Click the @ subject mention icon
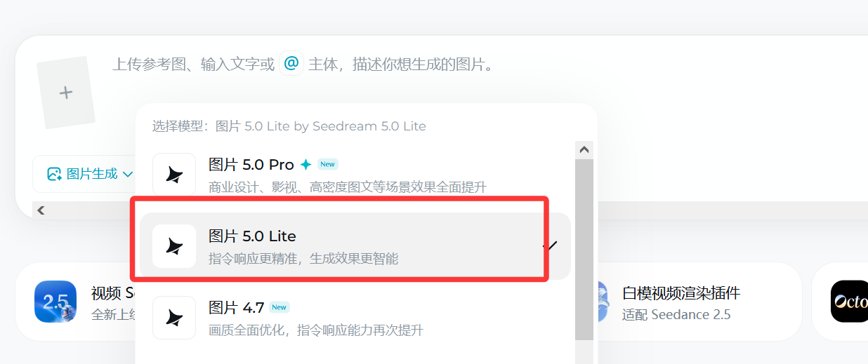This screenshot has height=364, width=868. (291, 64)
